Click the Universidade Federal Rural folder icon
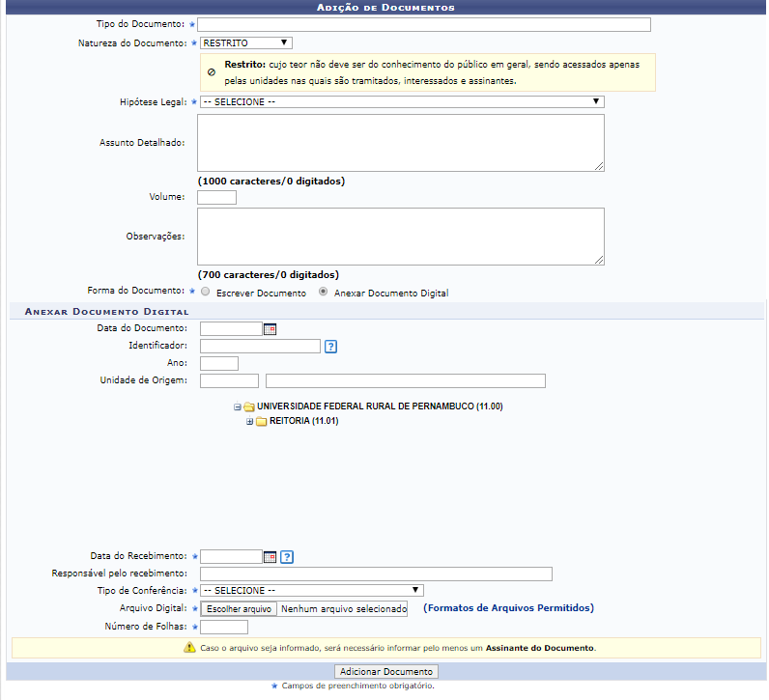This screenshot has height=700, width=769. pyautogui.click(x=248, y=406)
